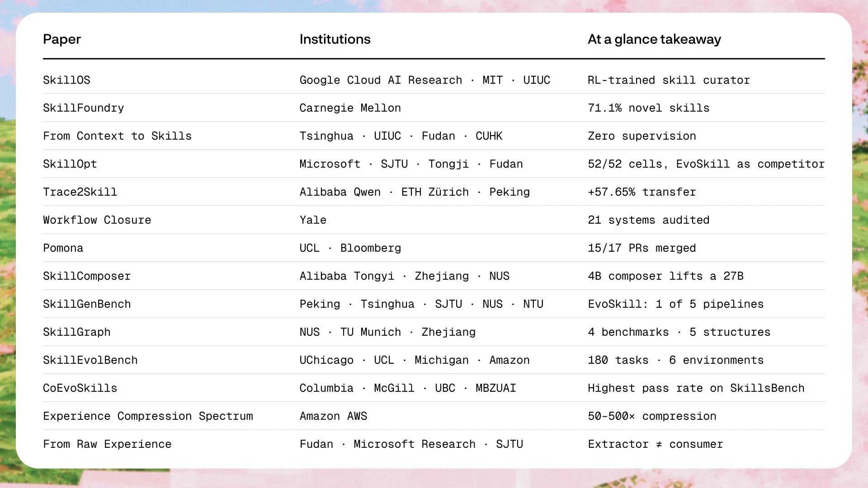The image size is (868, 488).
Task: Click 'Alibaba Tongyi · Zhejiang · NUS' cell
Action: coord(404,276)
